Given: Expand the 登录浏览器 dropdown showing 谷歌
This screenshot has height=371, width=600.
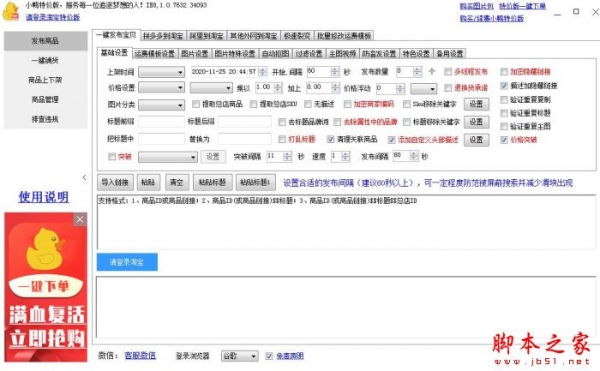Looking at the screenshot, I should 240,356.
